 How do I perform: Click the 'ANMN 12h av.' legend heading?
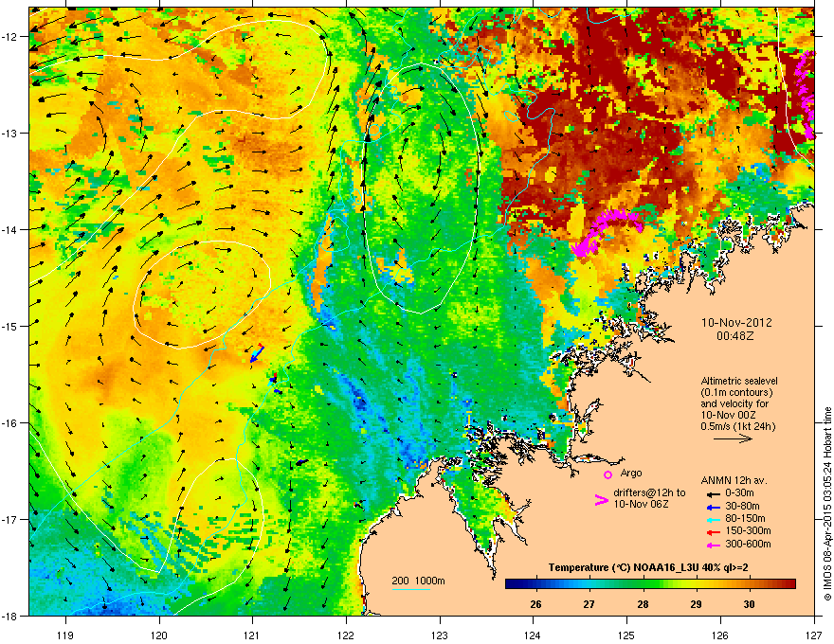point(734,480)
